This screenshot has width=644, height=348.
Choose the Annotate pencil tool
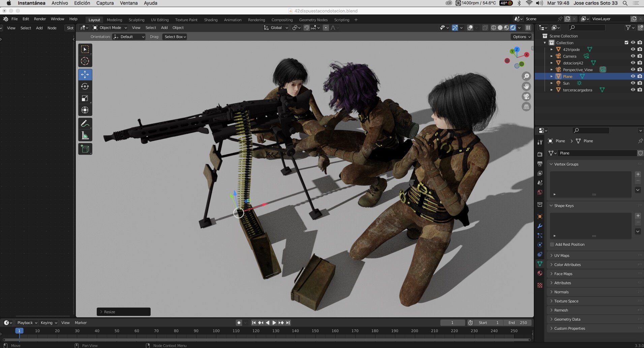[85, 124]
